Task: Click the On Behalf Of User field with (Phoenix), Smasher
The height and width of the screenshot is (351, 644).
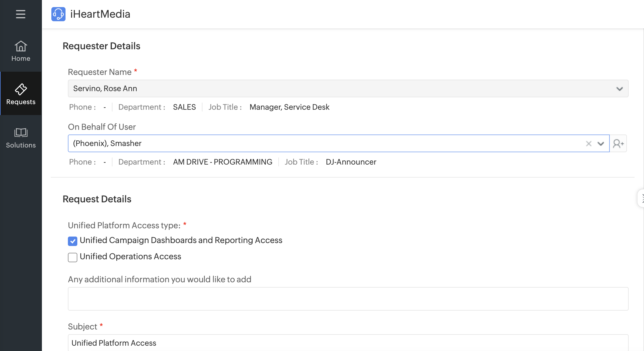Action: pyautogui.click(x=339, y=143)
